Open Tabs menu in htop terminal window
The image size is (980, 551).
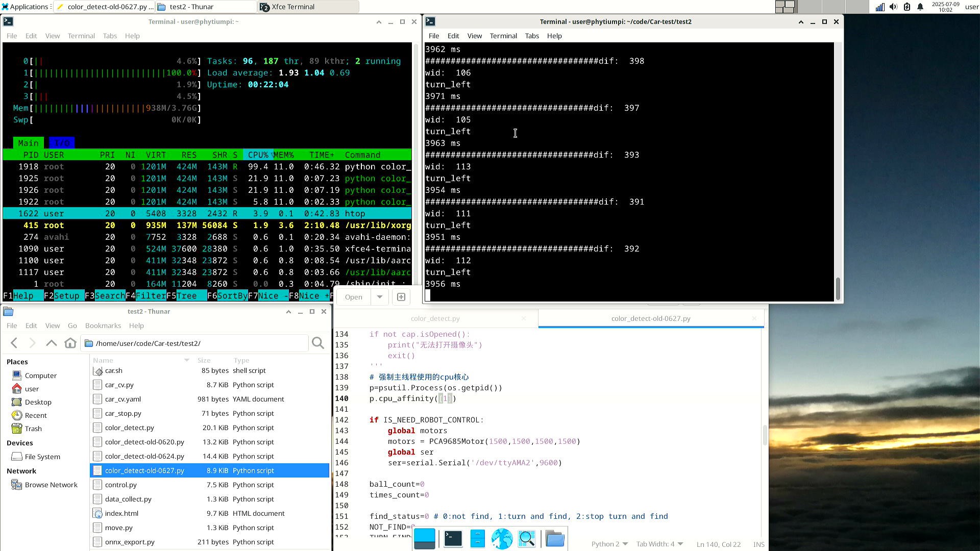coord(110,36)
